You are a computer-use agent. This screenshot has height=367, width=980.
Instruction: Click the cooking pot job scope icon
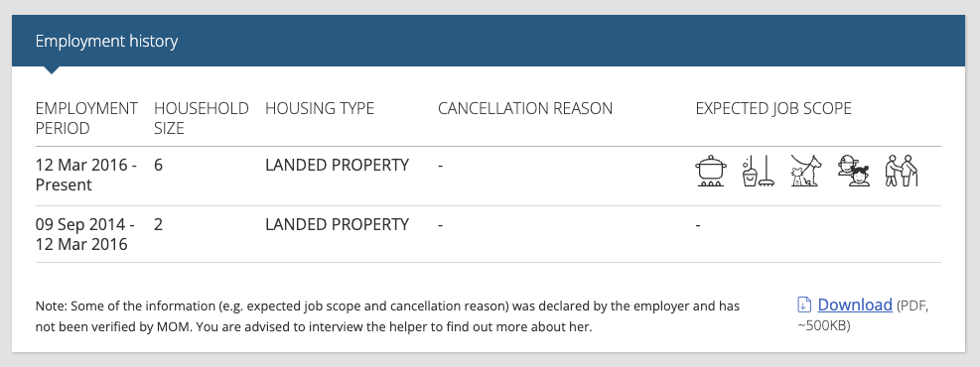pyautogui.click(x=711, y=171)
